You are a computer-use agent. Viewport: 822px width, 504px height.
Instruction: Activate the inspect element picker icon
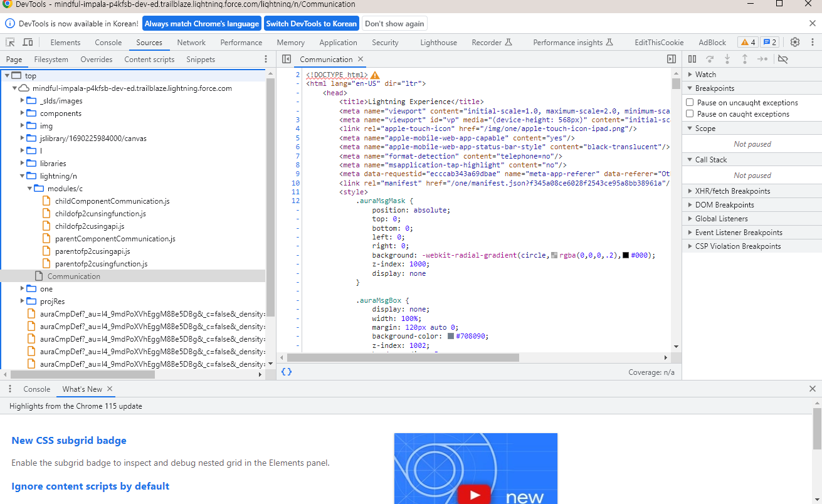pos(10,42)
